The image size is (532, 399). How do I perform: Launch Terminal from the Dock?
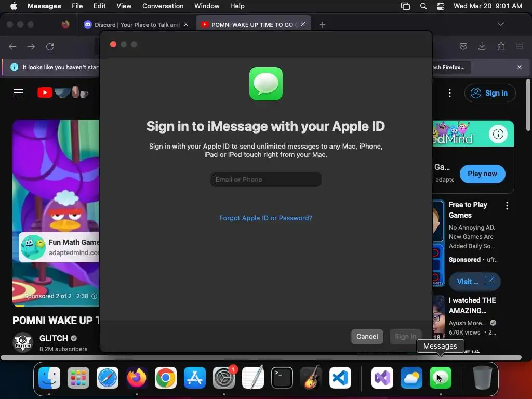coord(282,378)
